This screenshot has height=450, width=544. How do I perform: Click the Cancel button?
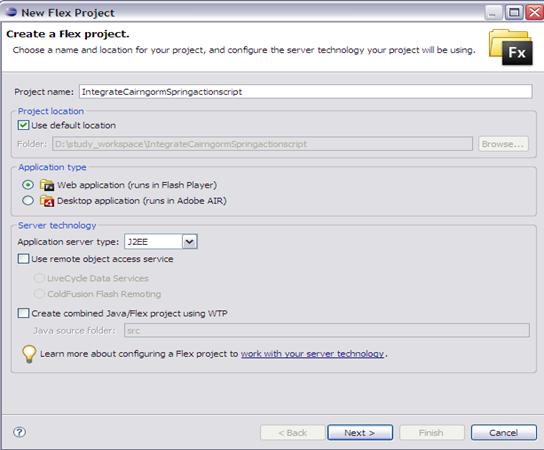point(503,433)
